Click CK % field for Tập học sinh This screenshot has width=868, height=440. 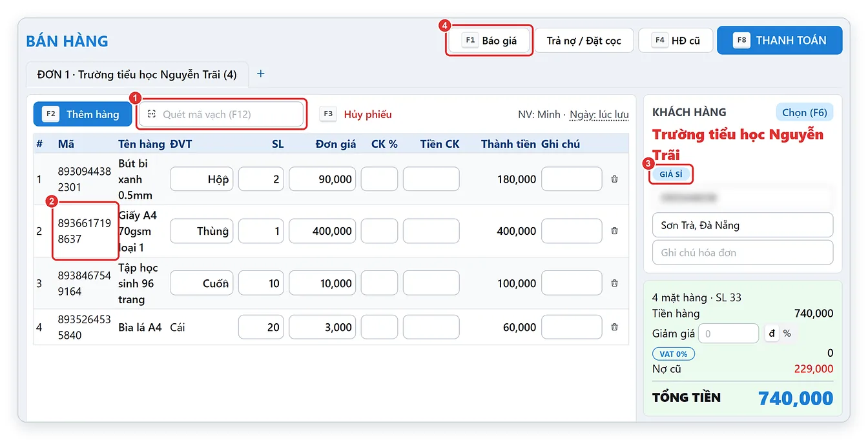coord(379,283)
